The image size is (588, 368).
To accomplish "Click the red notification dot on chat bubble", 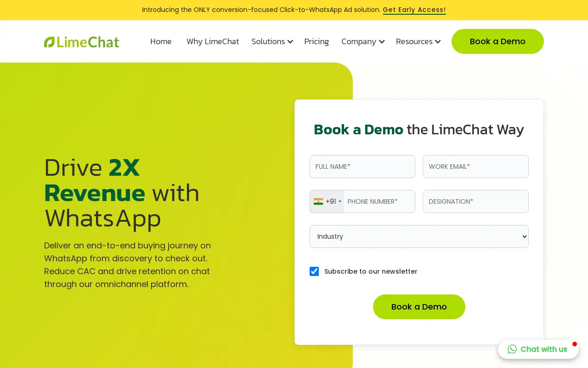I will 575,344.
